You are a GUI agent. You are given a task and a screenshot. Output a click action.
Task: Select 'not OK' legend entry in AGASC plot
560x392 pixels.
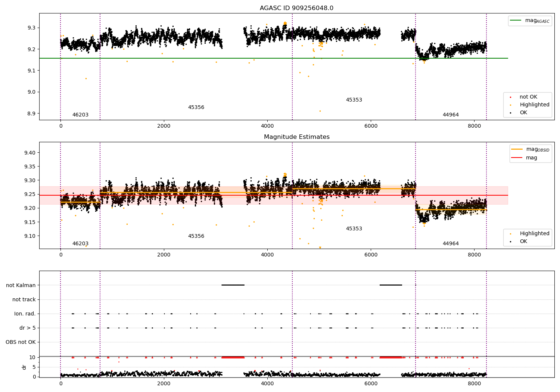pos(528,97)
